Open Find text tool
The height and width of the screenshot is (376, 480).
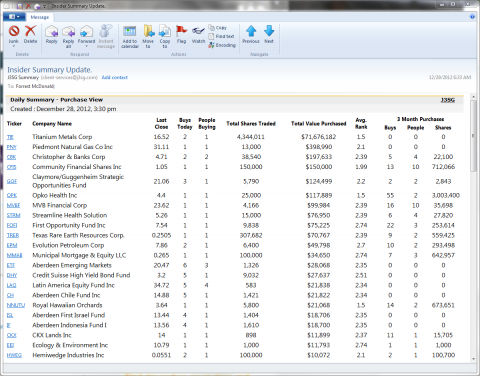221,36
